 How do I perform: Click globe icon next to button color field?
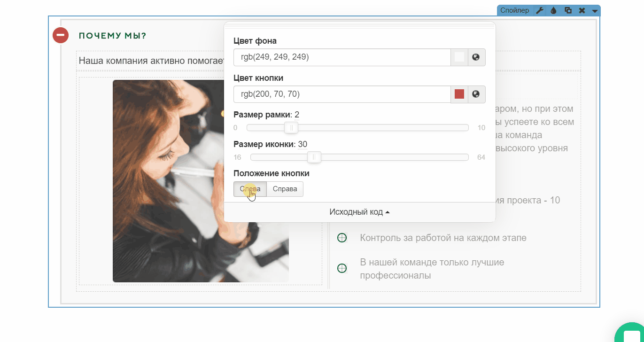476,94
